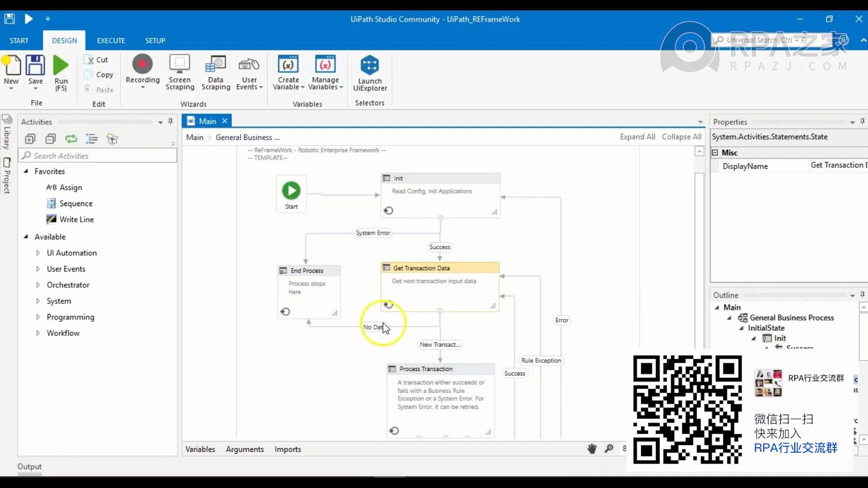Click the Collapse All button
The height and width of the screenshot is (488, 868).
pos(682,136)
